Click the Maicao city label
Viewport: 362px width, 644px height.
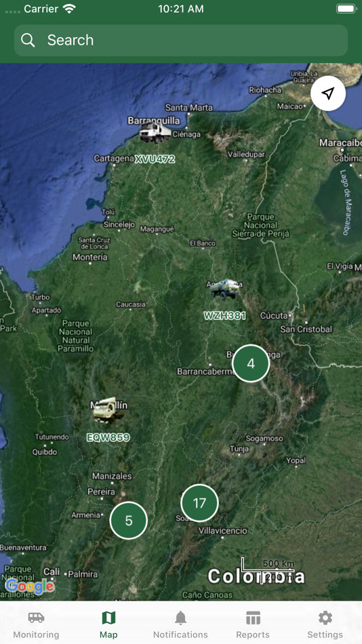(x=289, y=106)
